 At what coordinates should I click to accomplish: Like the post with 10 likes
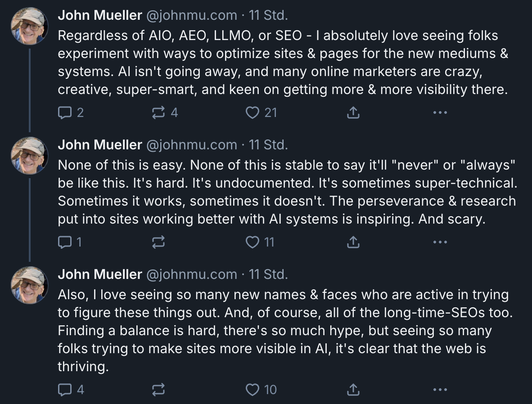click(x=252, y=389)
